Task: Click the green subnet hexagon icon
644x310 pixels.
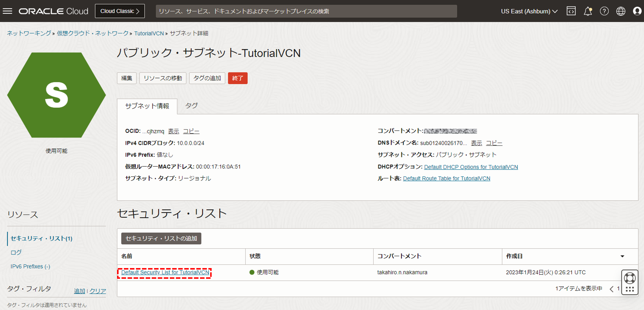Action: (56, 95)
